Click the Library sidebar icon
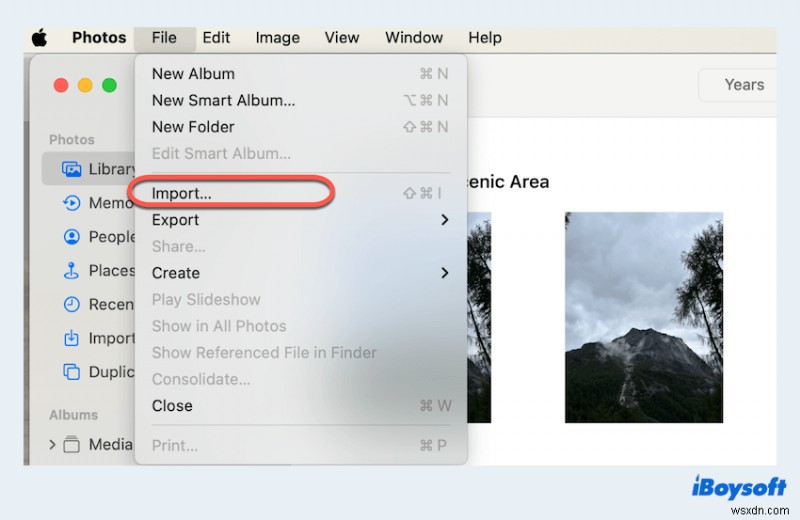This screenshot has height=520, width=800. [x=71, y=169]
